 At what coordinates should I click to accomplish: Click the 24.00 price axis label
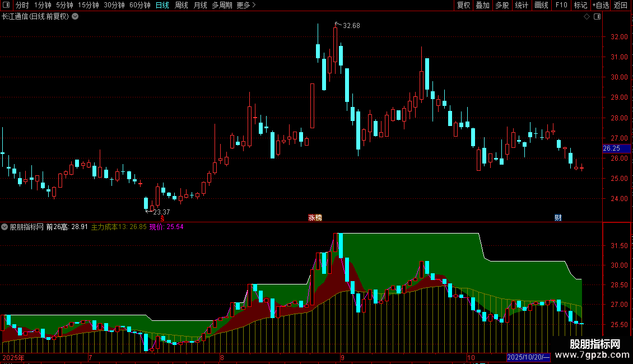click(x=619, y=199)
